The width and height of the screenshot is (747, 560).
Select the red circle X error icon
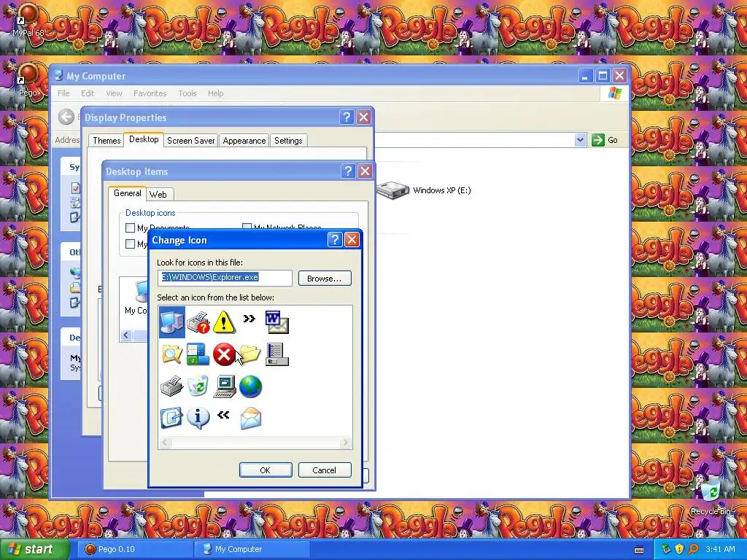pyautogui.click(x=224, y=354)
